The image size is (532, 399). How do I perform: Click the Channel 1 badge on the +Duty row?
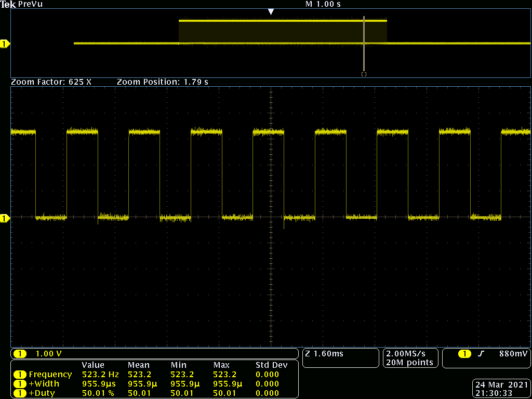pos(21,393)
